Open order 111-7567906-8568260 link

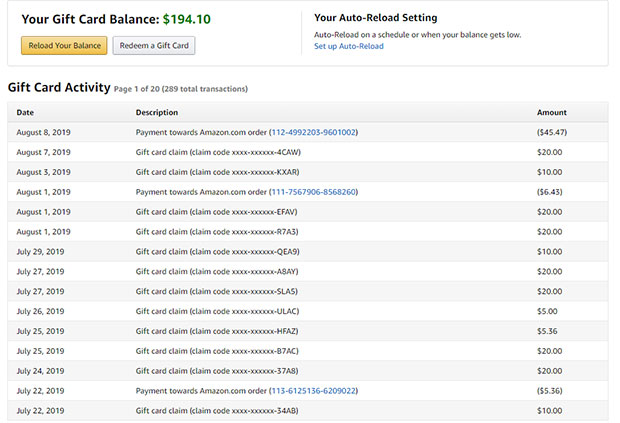click(314, 192)
